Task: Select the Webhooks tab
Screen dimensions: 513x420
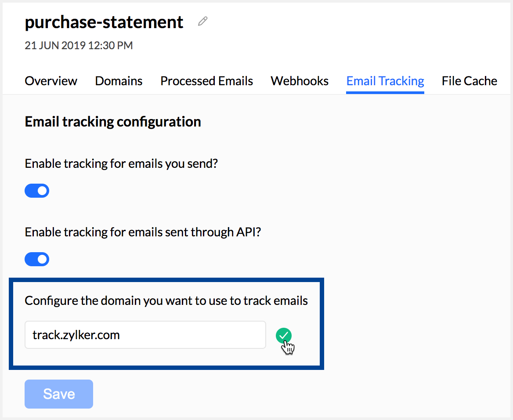Action: (x=300, y=81)
